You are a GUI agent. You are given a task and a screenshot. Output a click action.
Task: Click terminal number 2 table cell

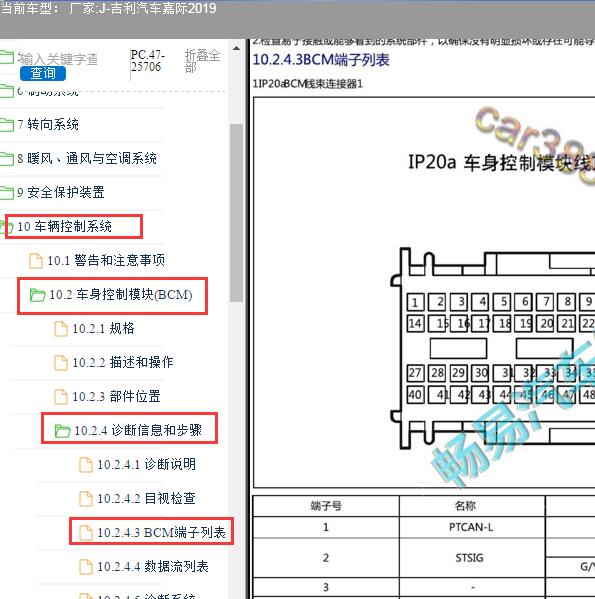(326, 558)
